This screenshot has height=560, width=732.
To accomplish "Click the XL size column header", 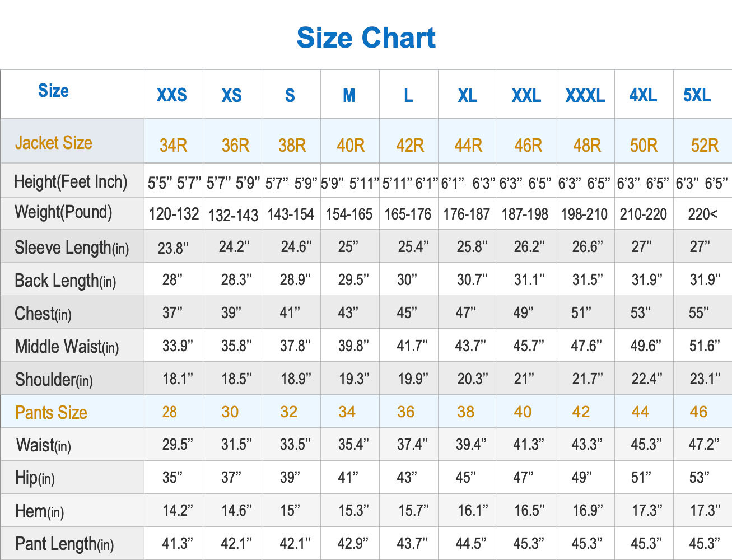I will tap(467, 96).
